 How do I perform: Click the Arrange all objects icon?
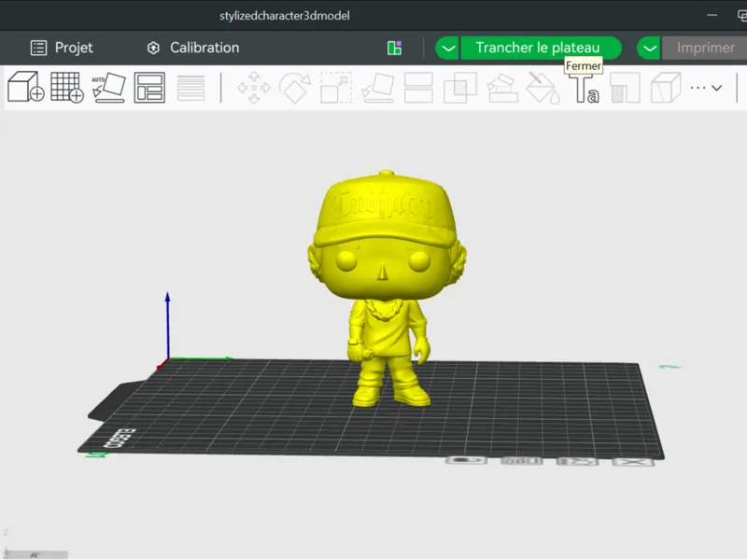click(149, 88)
